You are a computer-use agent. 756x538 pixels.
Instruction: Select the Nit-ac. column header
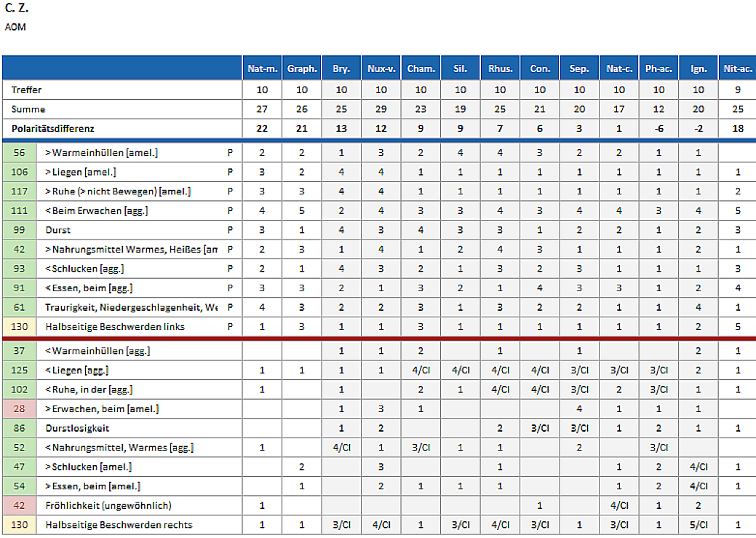[737, 69]
